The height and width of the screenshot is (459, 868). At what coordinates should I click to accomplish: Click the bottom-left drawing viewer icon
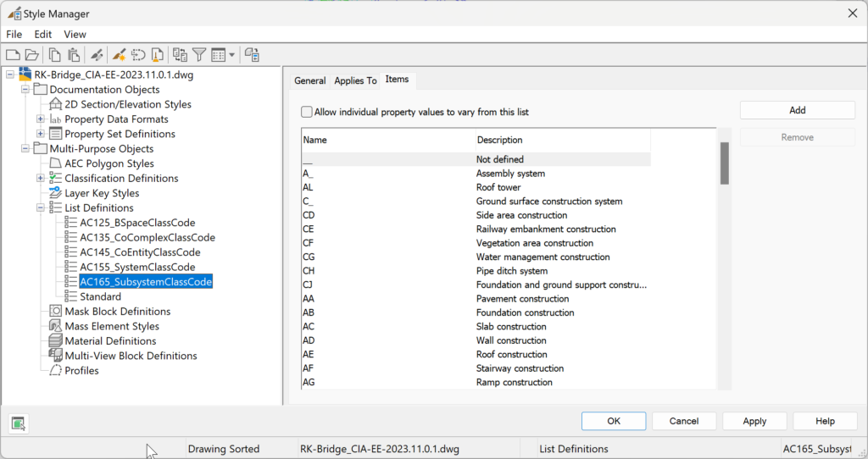pos(19,423)
